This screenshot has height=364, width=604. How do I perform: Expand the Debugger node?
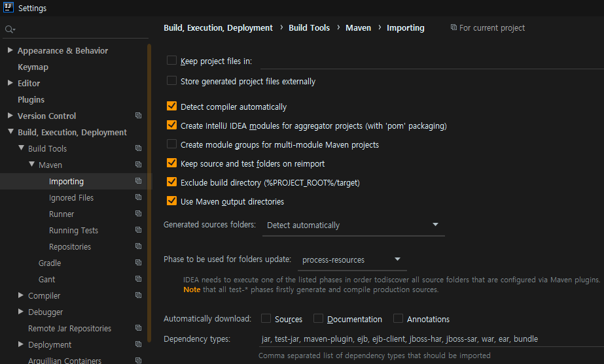coord(21,312)
